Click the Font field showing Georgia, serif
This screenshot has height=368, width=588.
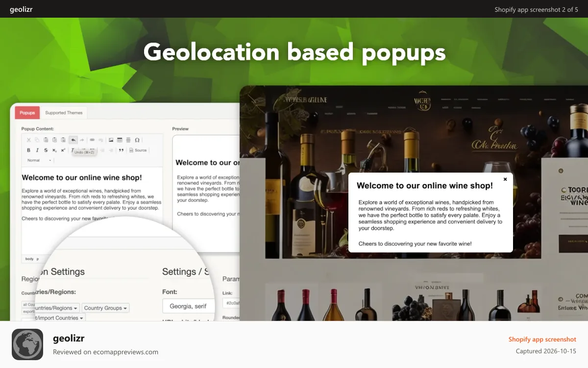[188, 306]
